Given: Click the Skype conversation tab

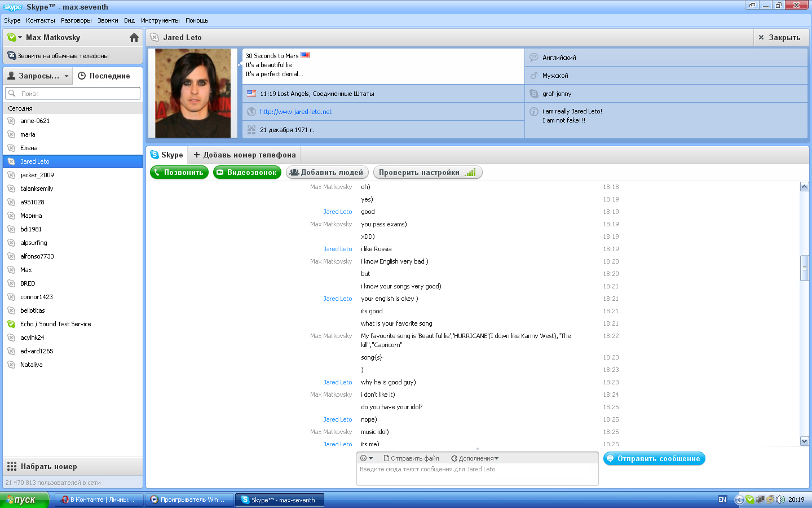Looking at the screenshot, I should (x=166, y=155).
